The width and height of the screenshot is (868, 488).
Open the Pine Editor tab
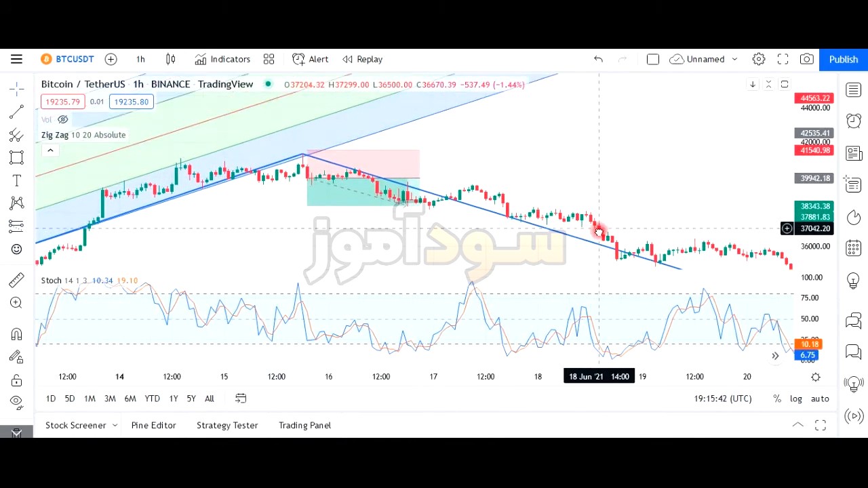click(153, 426)
